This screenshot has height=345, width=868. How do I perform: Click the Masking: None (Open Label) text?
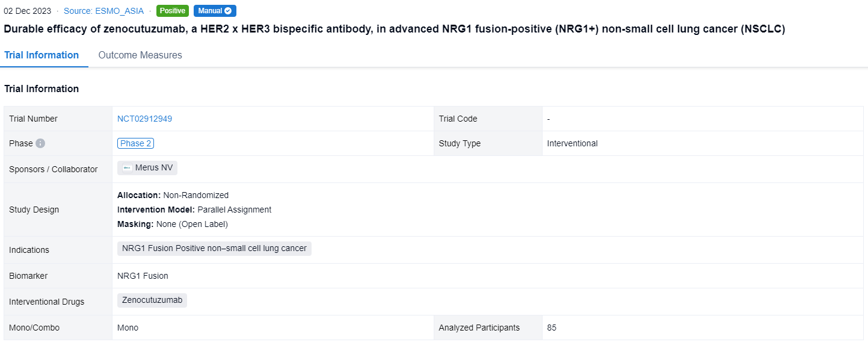point(173,224)
